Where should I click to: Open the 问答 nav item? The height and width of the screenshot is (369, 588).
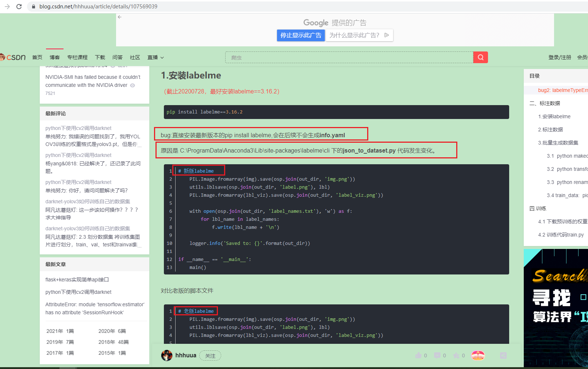pos(118,57)
